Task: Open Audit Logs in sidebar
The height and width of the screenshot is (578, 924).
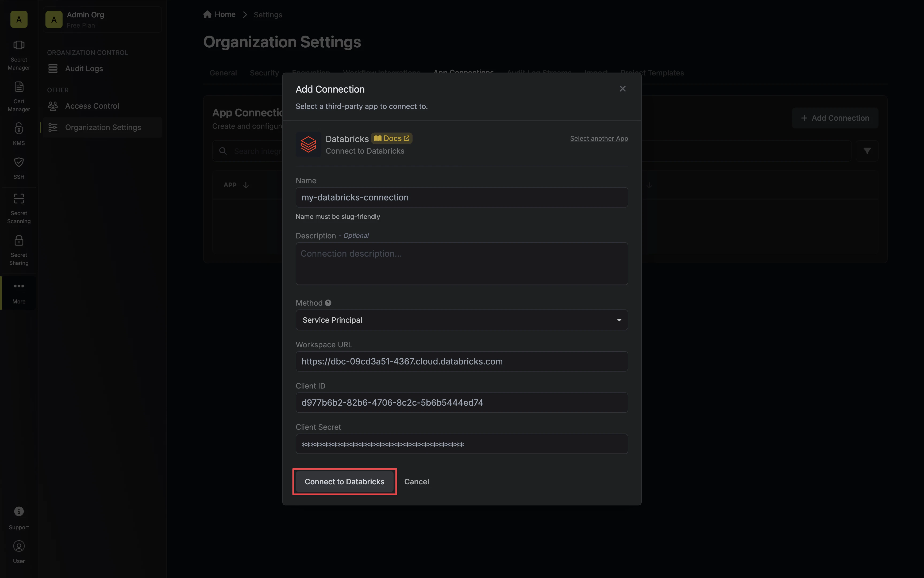Action: [x=102, y=69]
